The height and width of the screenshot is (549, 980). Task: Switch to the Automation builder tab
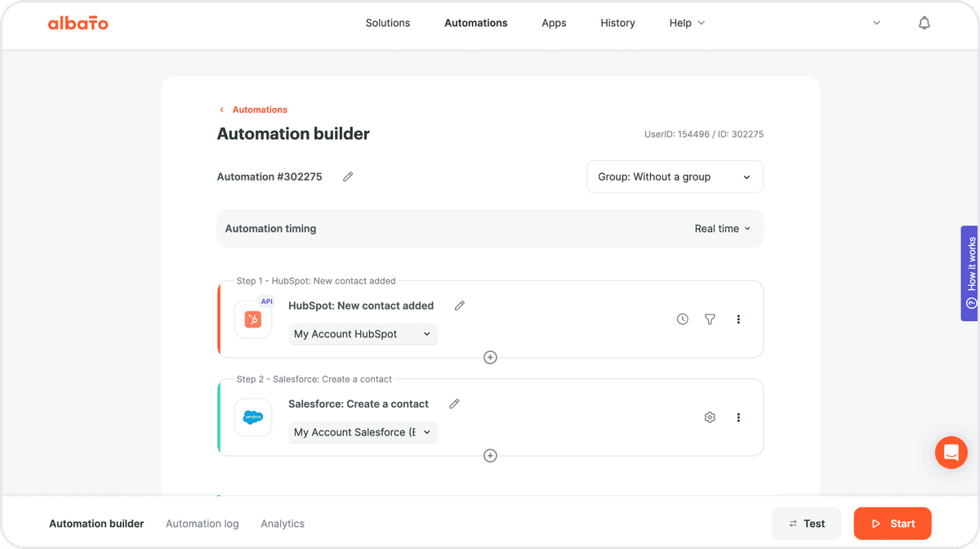tap(96, 524)
